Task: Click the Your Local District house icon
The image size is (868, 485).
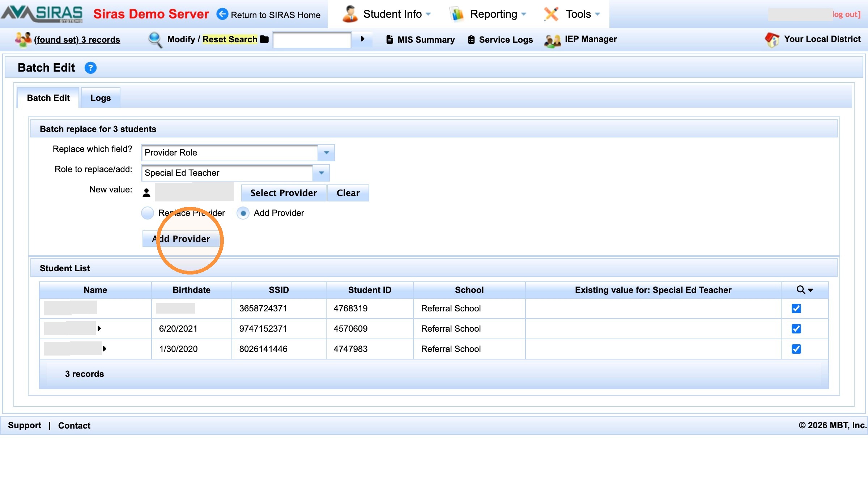Action: (x=772, y=39)
